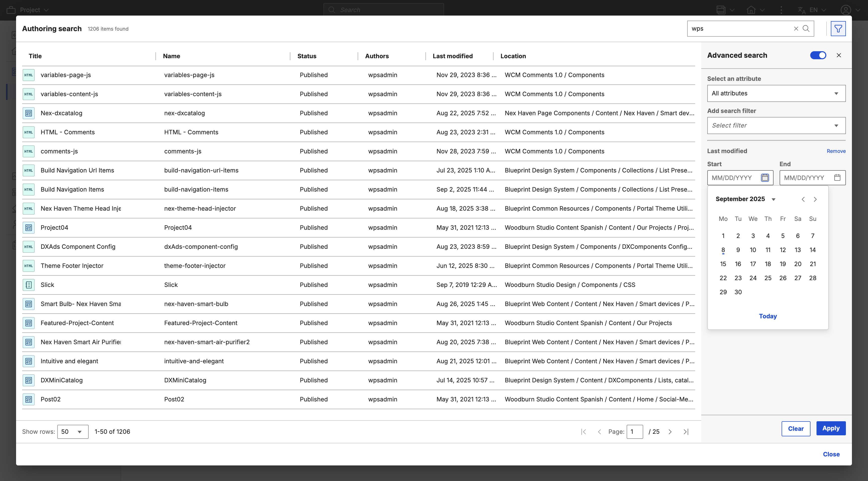The width and height of the screenshot is (868, 481).
Task: Pick September 17 in the calendar
Action: [753, 264]
